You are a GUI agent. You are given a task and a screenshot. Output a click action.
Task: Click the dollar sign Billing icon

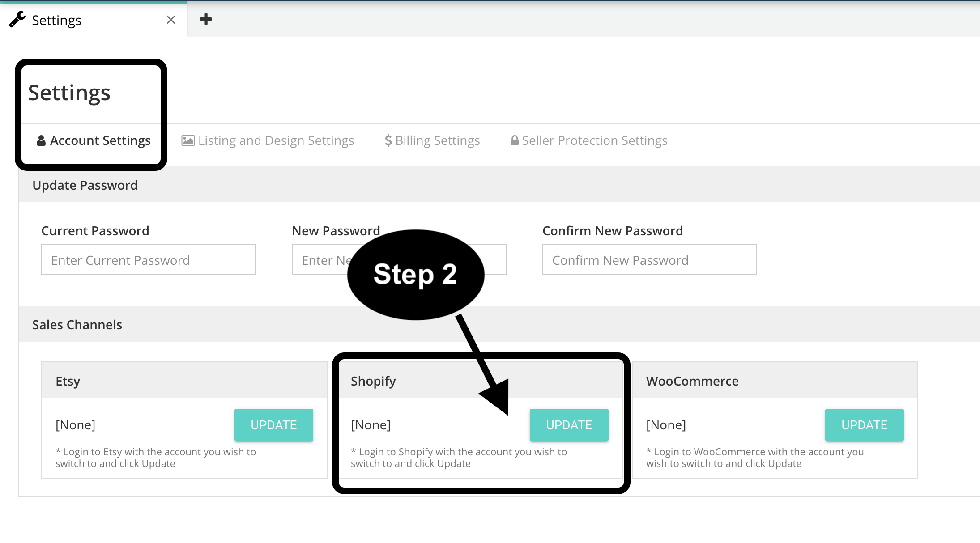[388, 140]
